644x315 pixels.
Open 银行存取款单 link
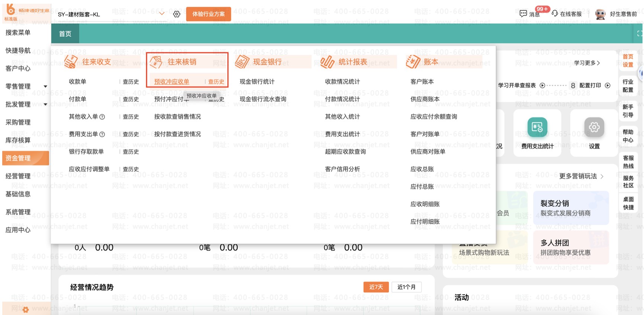[x=86, y=152]
